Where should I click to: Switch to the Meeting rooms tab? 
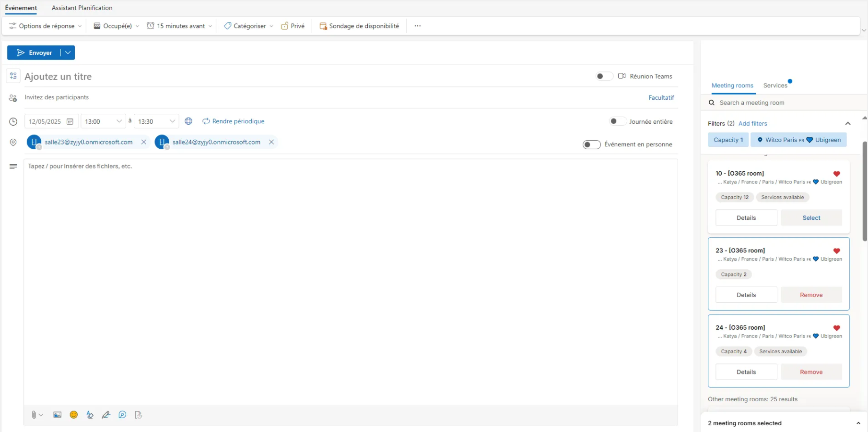click(732, 85)
